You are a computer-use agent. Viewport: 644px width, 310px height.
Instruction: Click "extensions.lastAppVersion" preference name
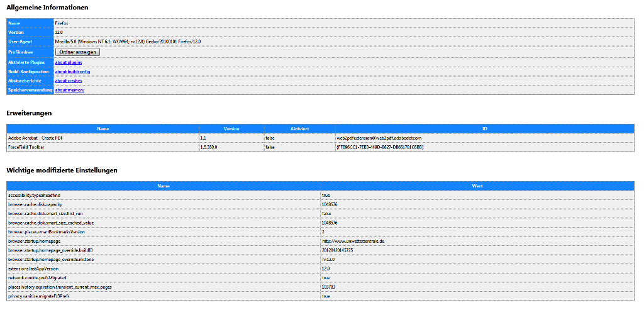tap(33, 268)
